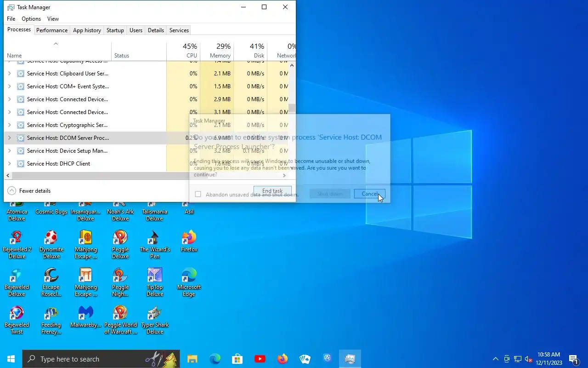Show hidden system tray icons chevron
The height and width of the screenshot is (368, 588).
[x=495, y=359]
